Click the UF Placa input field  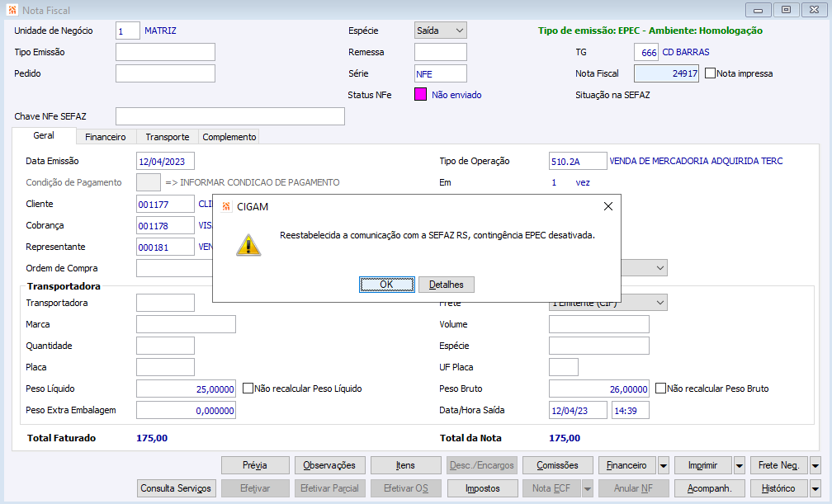(x=564, y=367)
